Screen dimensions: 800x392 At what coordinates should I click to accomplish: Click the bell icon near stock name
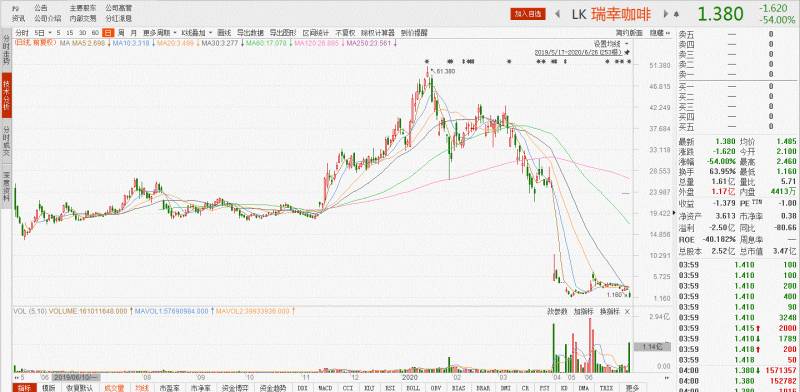(677, 14)
